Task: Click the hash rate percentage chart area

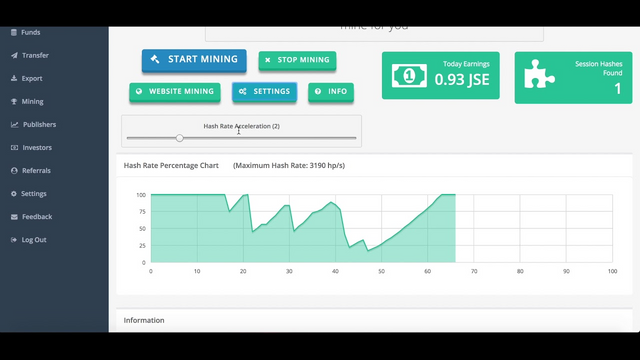Action: [x=382, y=228]
